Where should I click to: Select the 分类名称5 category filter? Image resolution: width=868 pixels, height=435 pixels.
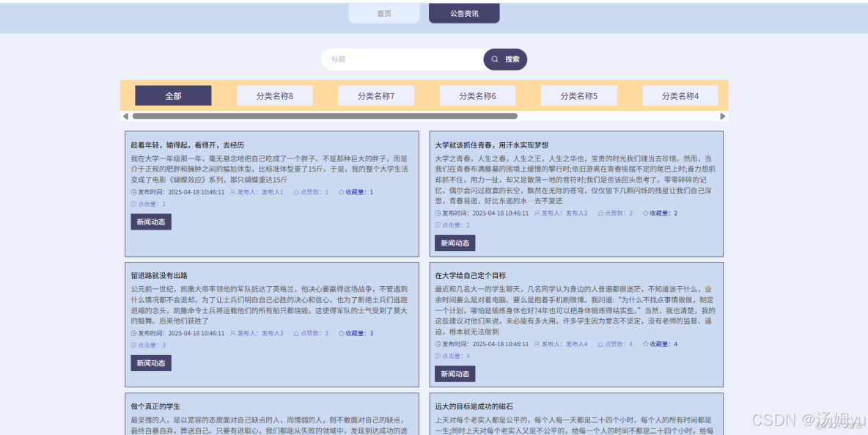[578, 95]
